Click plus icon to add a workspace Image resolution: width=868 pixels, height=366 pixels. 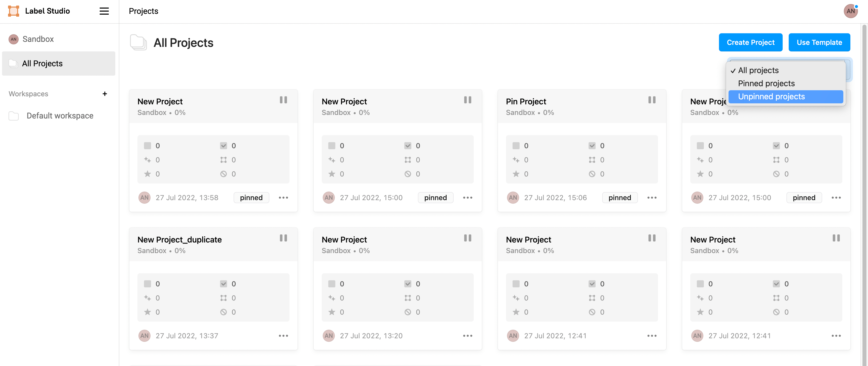[x=105, y=94]
